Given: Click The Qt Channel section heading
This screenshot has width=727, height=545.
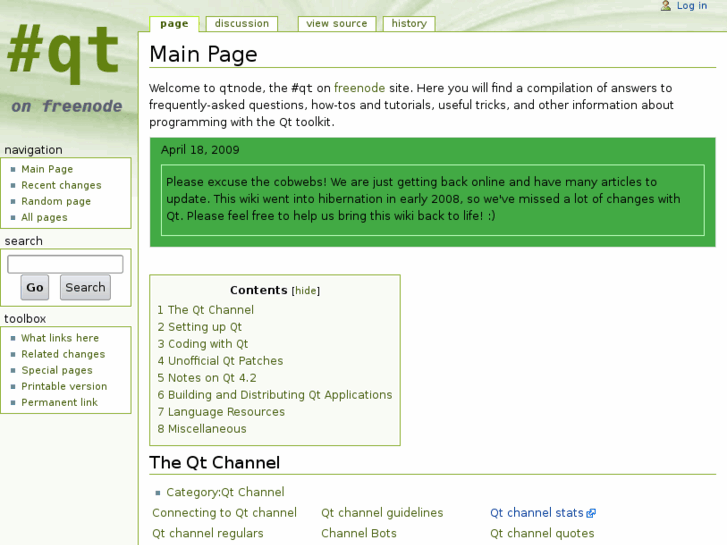Looking at the screenshot, I should pyautogui.click(x=215, y=463).
